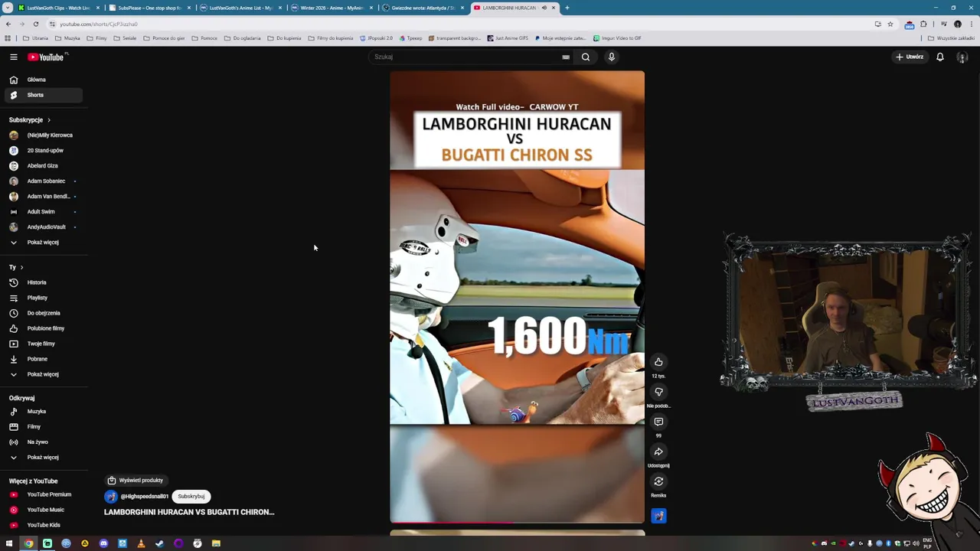This screenshot has width=980, height=551.
Task: Open AndyAudioVault channel subscription
Action: [x=42, y=227]
